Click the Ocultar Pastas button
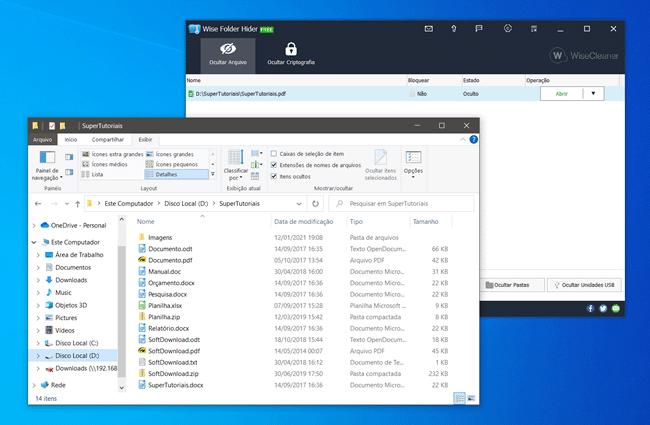The height and width of the screenshot is (425, 650). 509,285
